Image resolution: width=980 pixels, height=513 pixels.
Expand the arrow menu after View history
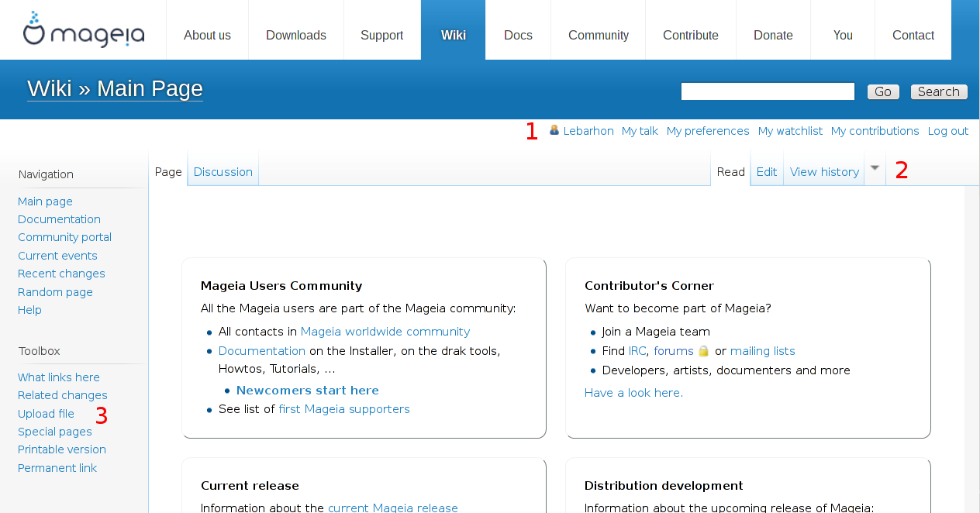click(x=875, y=168)
